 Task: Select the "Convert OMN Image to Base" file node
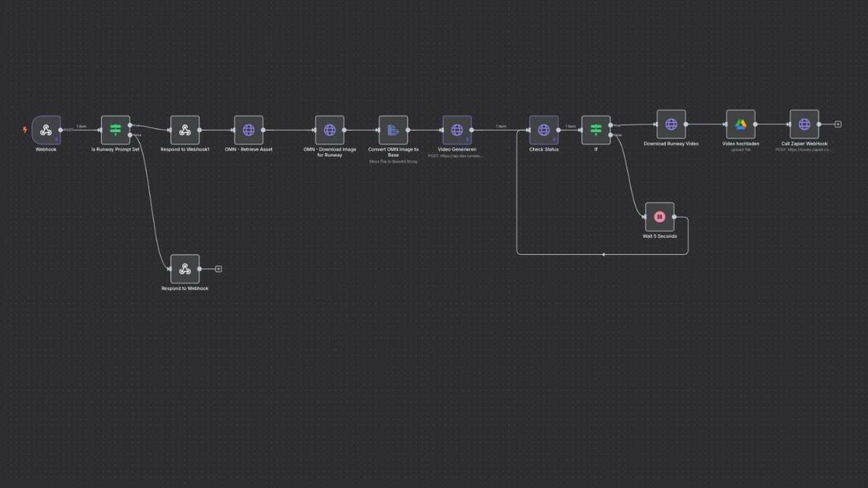pyautogui.click(x=393, y=130)
